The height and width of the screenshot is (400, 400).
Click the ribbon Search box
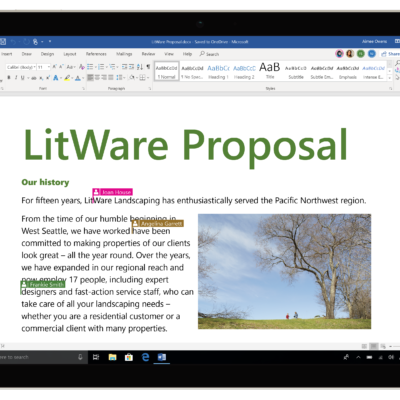tap(209, 54)
